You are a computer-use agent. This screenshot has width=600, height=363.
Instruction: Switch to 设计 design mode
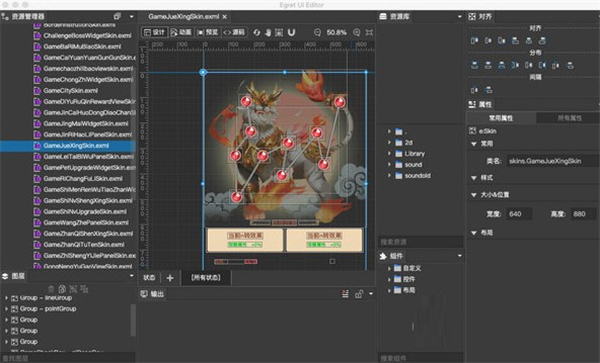pyautogui.click(x=154, y=33)
